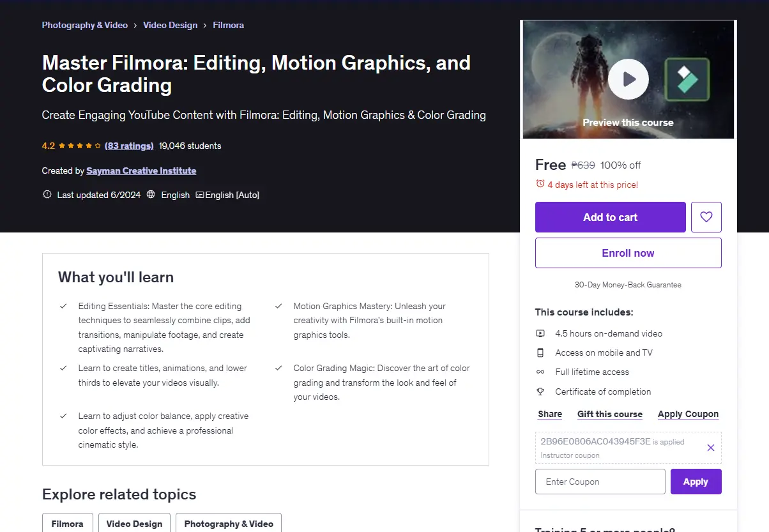Click the Full lifetime access text
The image size is (769, 532).
[592, 372]
